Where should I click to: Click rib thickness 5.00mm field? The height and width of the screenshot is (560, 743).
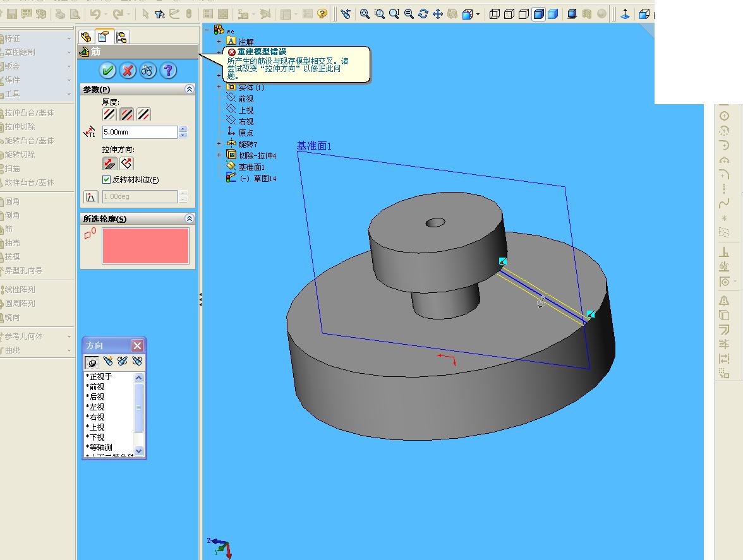140,132
